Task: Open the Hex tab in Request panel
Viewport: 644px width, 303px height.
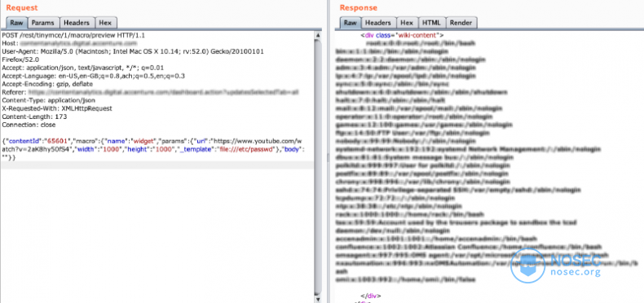Action: pos(106,23)
